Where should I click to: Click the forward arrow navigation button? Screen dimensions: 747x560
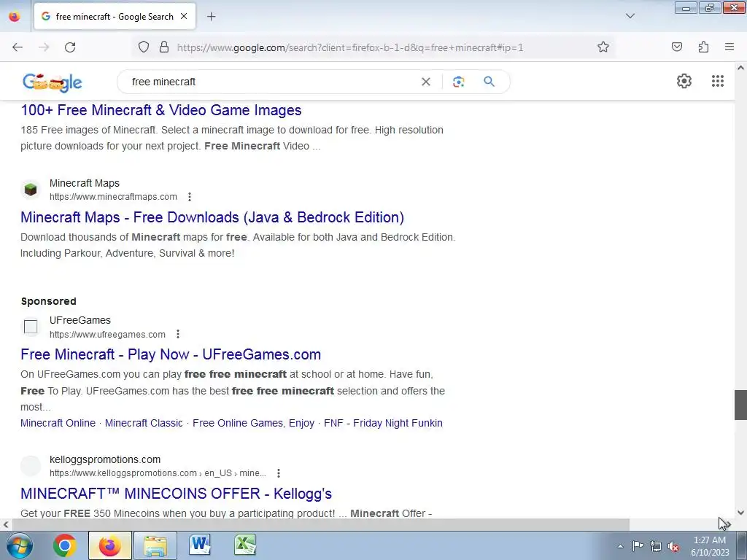click(44, 47)
